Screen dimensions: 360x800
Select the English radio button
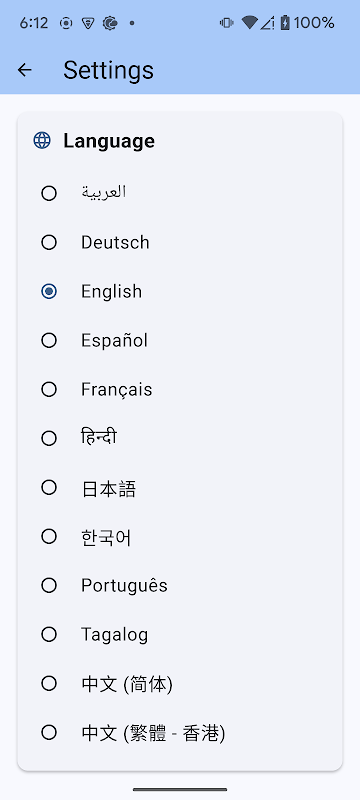click(49, 291)
